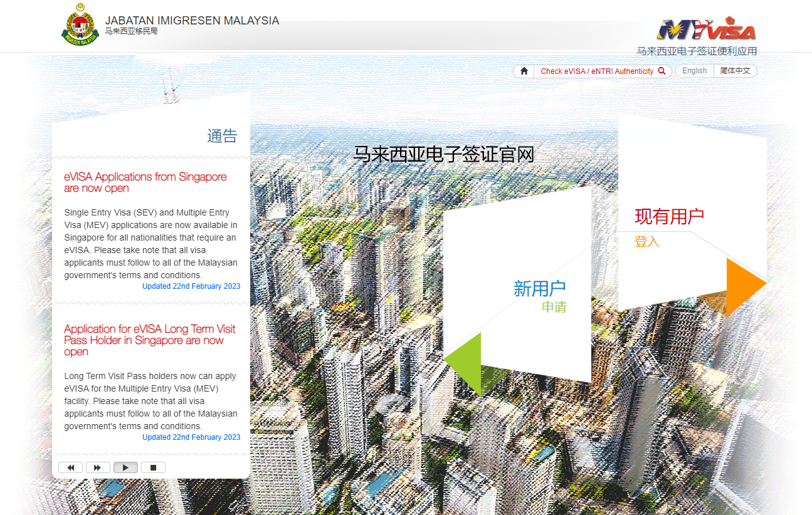
Task: Play the announcements ticker
Action: [125, 467]
